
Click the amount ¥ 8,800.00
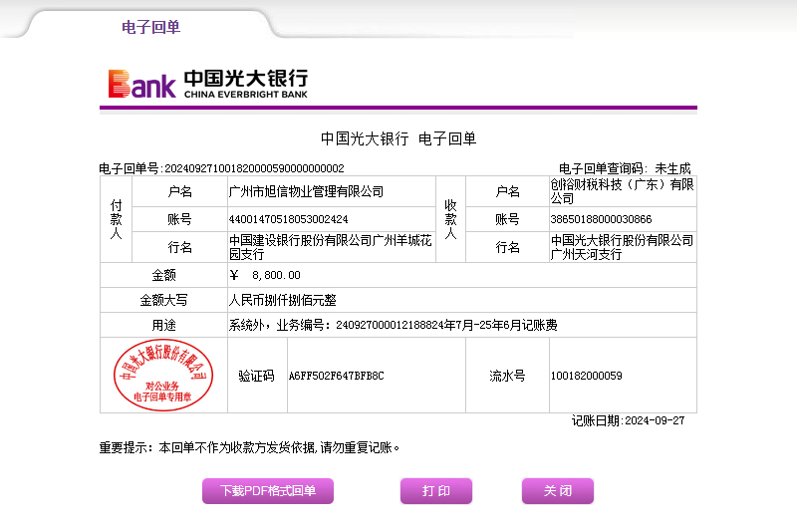[265, 275]
